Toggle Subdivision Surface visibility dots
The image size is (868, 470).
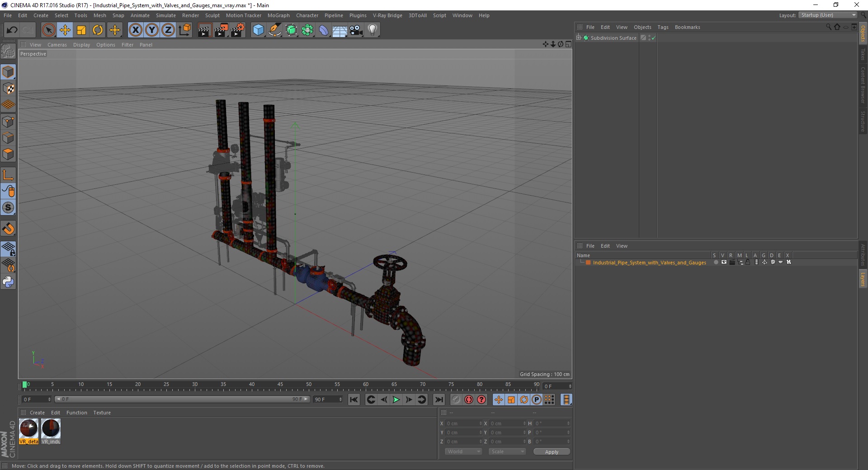point(649,38)
